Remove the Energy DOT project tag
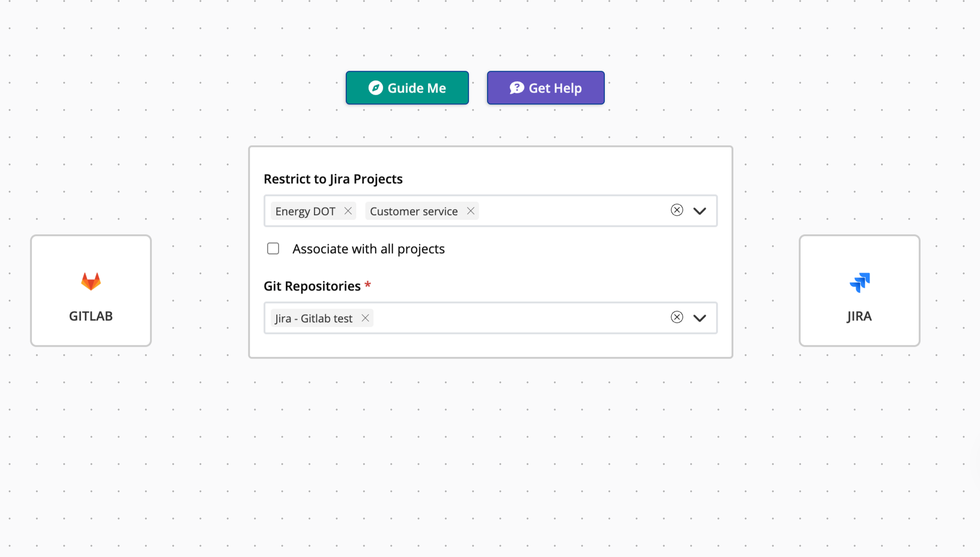The image size is (980, 557). (348, 211)
